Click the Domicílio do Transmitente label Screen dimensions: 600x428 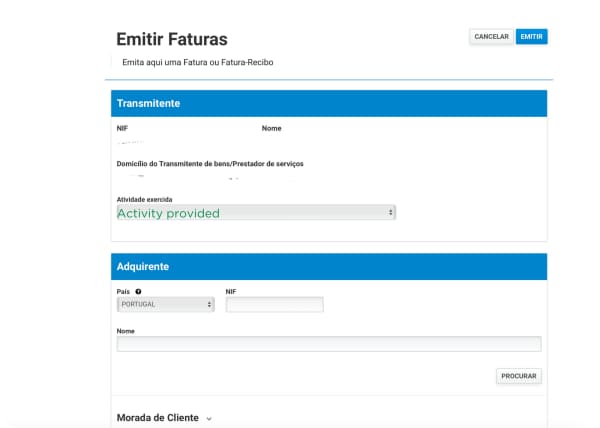210,164
